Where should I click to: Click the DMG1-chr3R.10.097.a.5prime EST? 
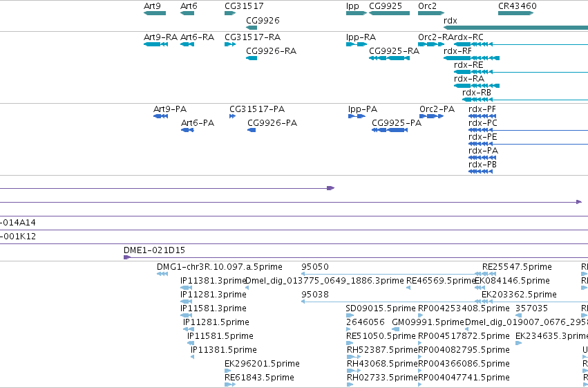click(x=162, y=274)
